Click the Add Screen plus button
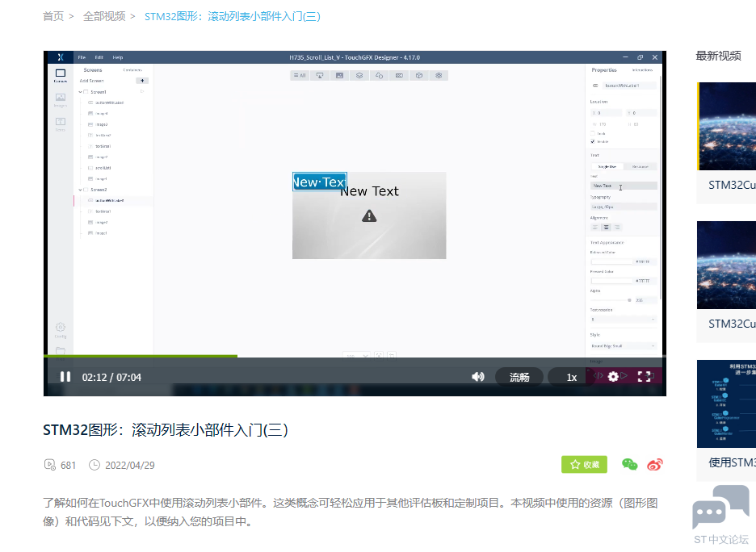This screenshot has height=552, width=756. click(142, 81)
